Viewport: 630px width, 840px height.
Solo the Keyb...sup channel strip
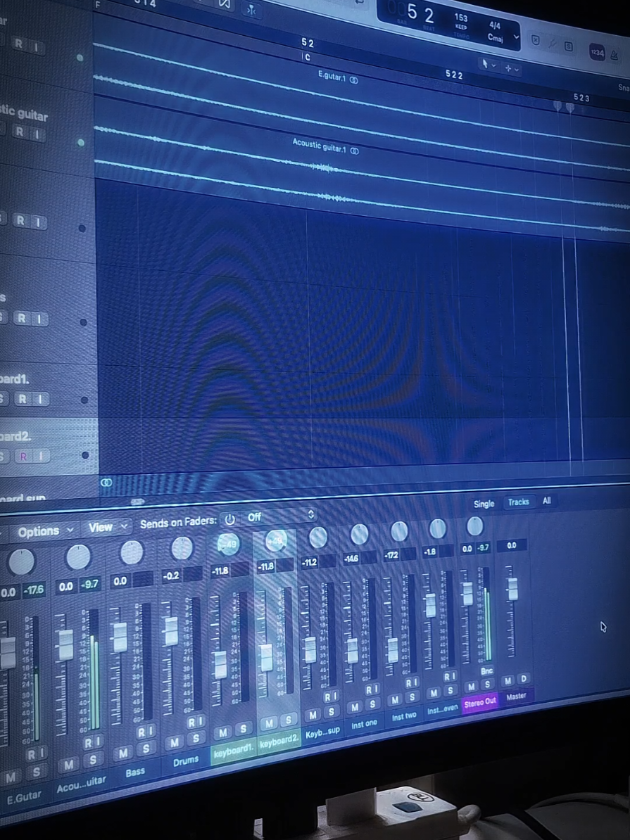tap(332, 711)
